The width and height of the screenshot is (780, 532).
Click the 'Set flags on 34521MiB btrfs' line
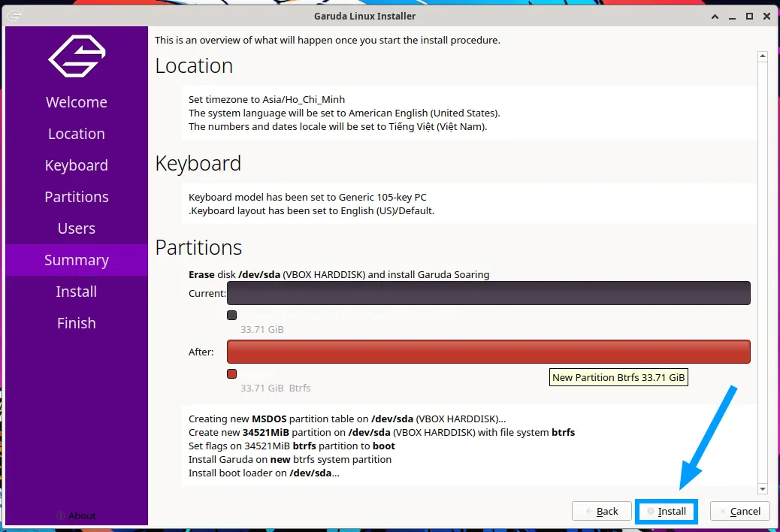[x=292, y=446]
